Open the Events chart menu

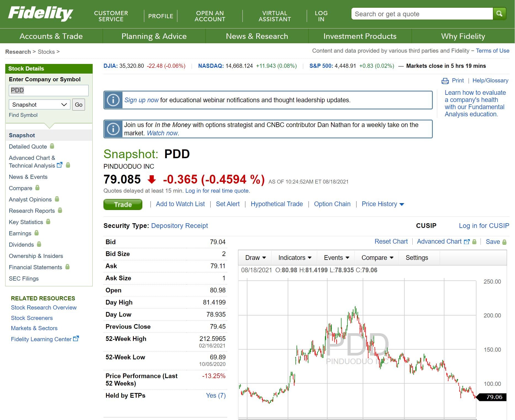336,258
